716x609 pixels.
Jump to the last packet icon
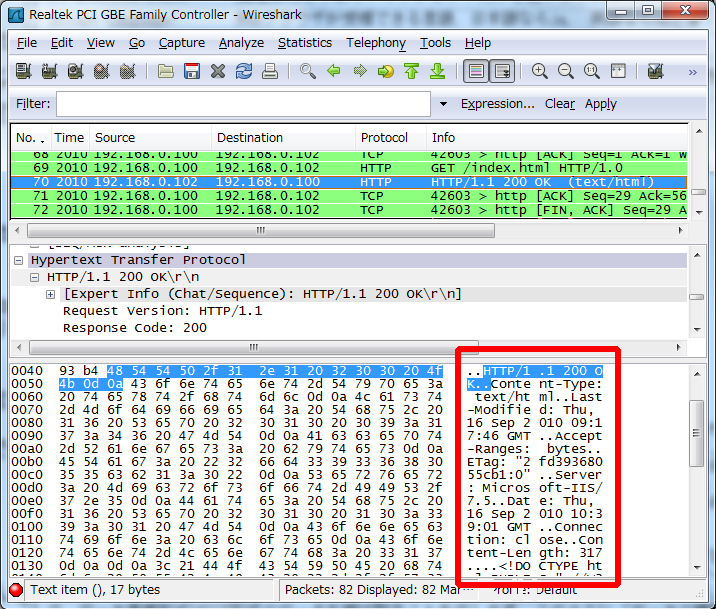pos(437,72)
